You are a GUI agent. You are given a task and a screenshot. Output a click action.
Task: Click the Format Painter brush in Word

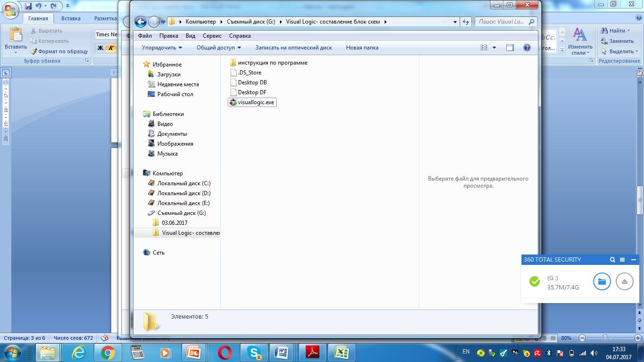coord(34,51)
